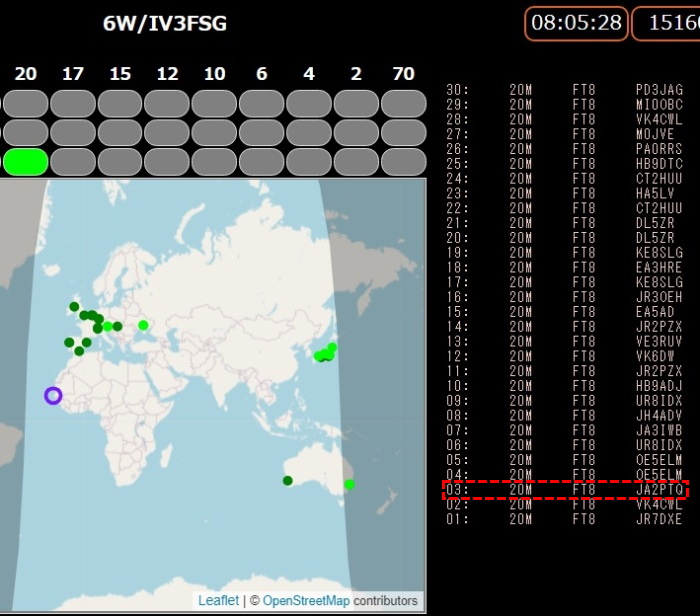Viewport: 700px width, 616px height.
Task: Click callsign JR2PZX in row 14
Action: point(659,327)
